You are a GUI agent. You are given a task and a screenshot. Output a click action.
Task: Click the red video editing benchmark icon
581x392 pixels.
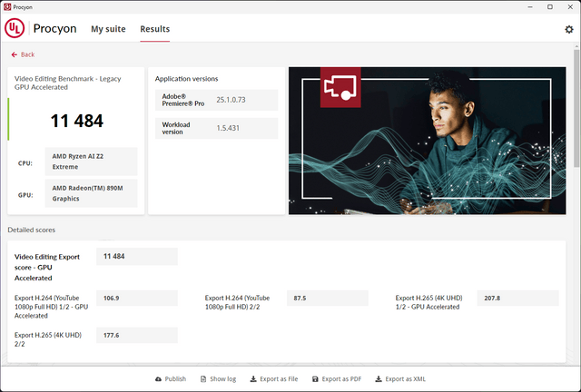pyautogui.click(x=340, y=87)
